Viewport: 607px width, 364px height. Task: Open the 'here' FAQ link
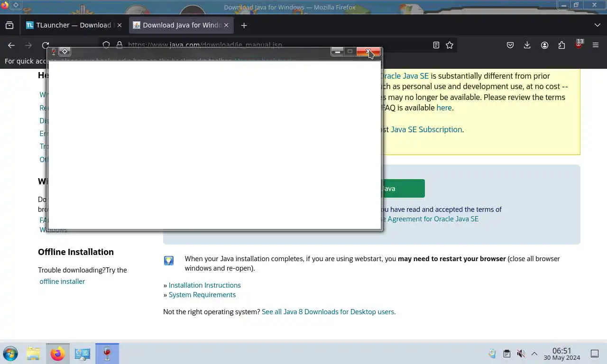(444, 108)
